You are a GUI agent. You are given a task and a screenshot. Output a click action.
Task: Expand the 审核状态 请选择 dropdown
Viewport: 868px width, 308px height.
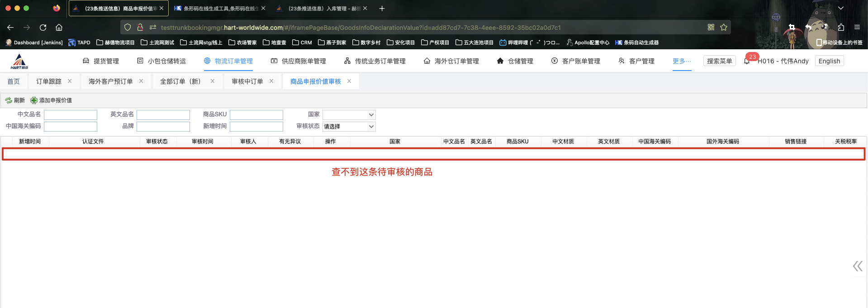(349, 127)
